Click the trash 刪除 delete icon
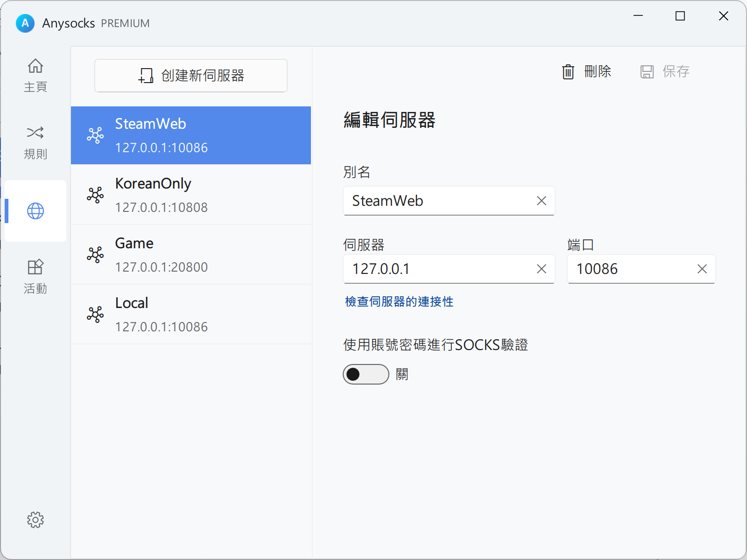Screen dimensions: 747x560 point(568,72)
